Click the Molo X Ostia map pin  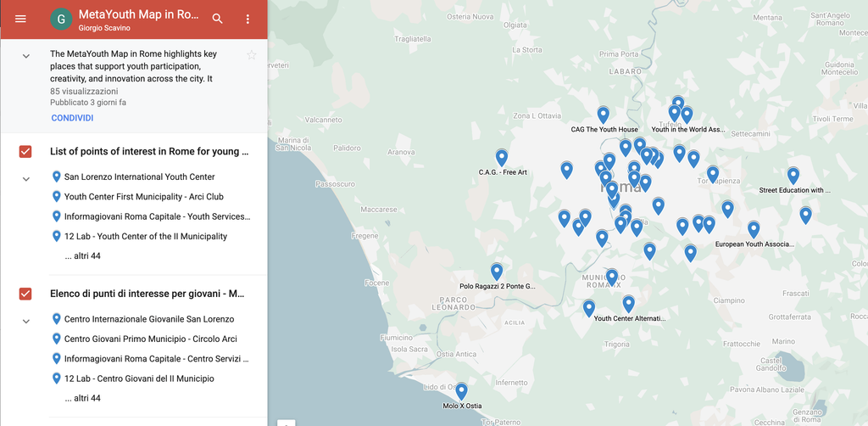461,391
